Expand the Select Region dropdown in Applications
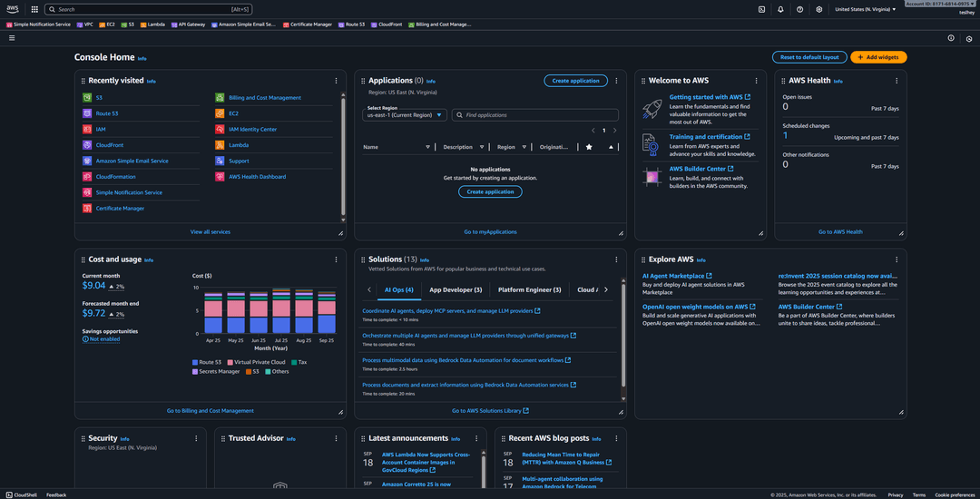Image resolution: width=980 pixels, height=499 pixels. pos(405,115)
